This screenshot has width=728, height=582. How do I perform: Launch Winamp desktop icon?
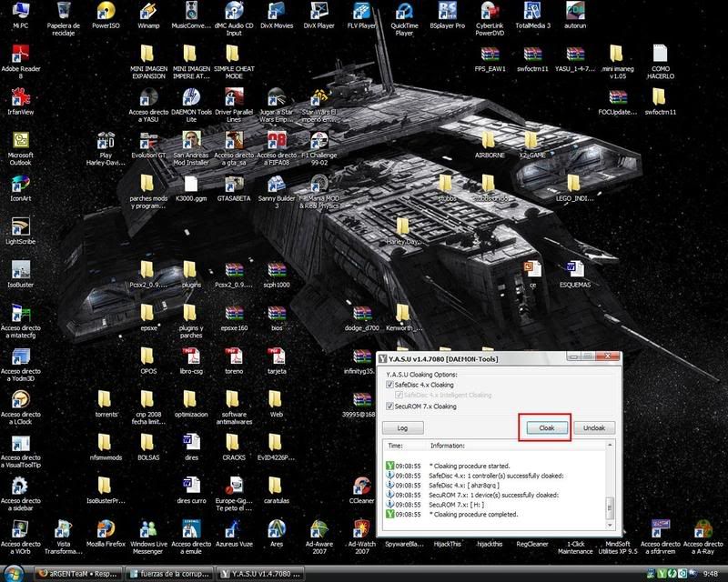148,15
